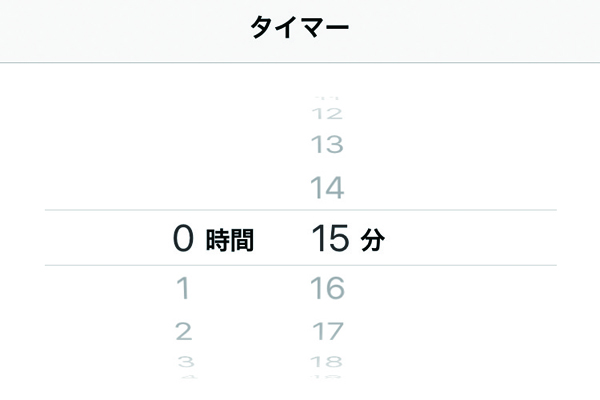Click blank hours wheel area above 0
Image resolution: width=600 pixels, height=400 pixels.
(183, 150)
